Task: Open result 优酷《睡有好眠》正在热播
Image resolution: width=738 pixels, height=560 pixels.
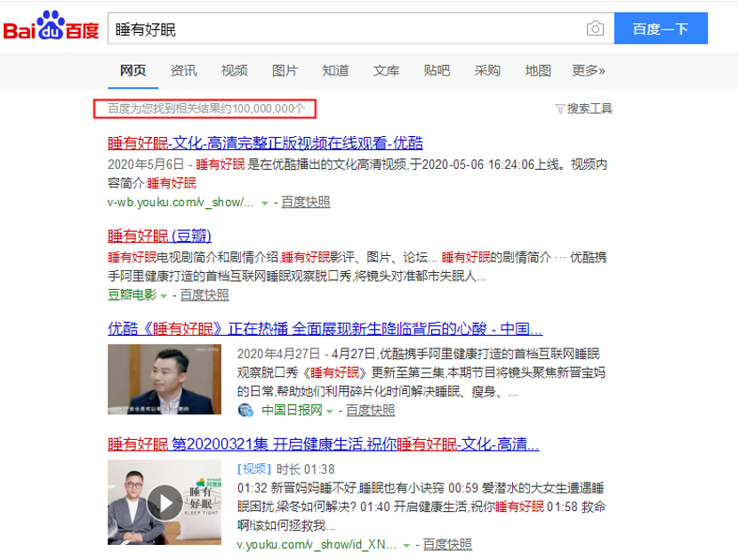Action: (x=325, y=329)
